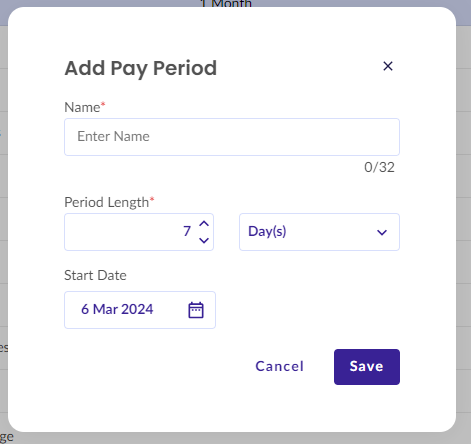Increase period length with up arrow
Viewport: 471px width, 444px height.
(204, 224)
